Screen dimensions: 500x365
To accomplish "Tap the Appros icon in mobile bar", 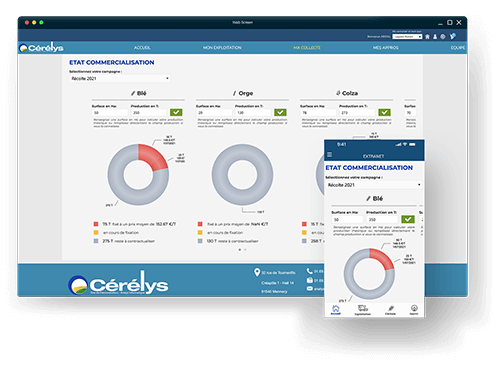I will pos(414,309).
